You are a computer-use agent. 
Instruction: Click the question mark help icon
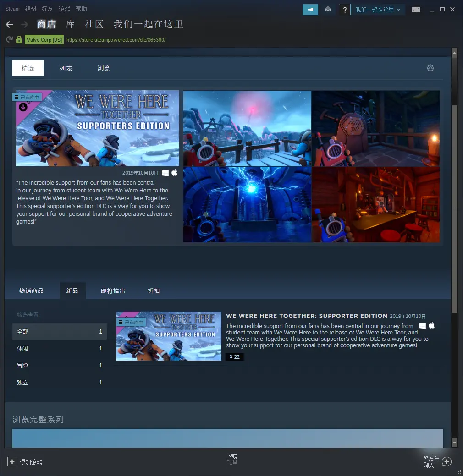(x=345, y=10)
